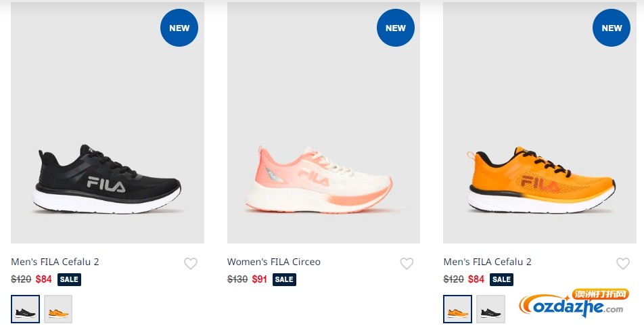Open the pink and white FILA Circeo shoe photo
This screenshot has height=326, width=644.
[323, 123]
